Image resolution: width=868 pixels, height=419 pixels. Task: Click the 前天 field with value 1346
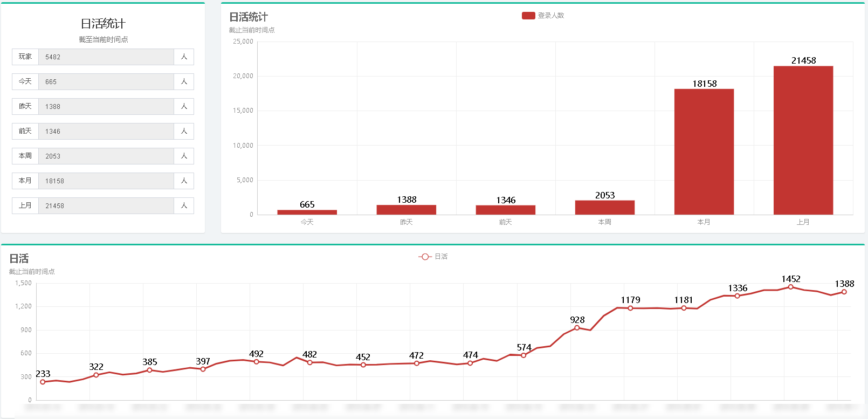pos(106,132)
